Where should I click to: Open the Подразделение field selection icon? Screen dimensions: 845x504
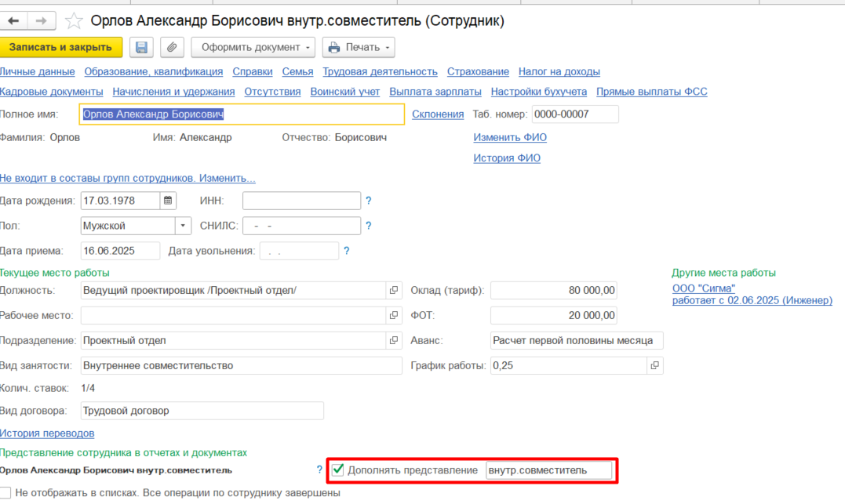394,340
